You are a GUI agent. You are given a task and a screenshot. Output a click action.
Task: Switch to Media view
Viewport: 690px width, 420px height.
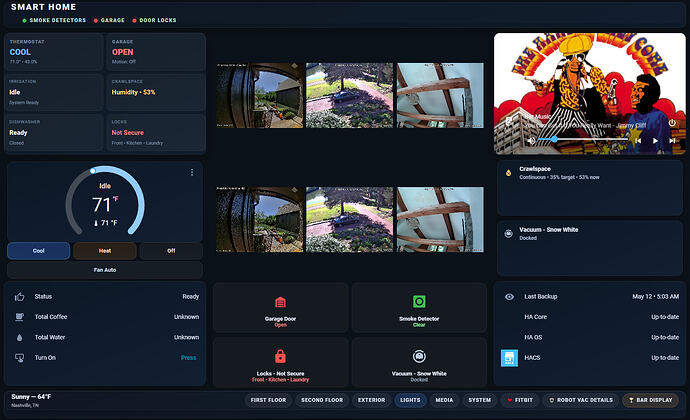[444, 400]
